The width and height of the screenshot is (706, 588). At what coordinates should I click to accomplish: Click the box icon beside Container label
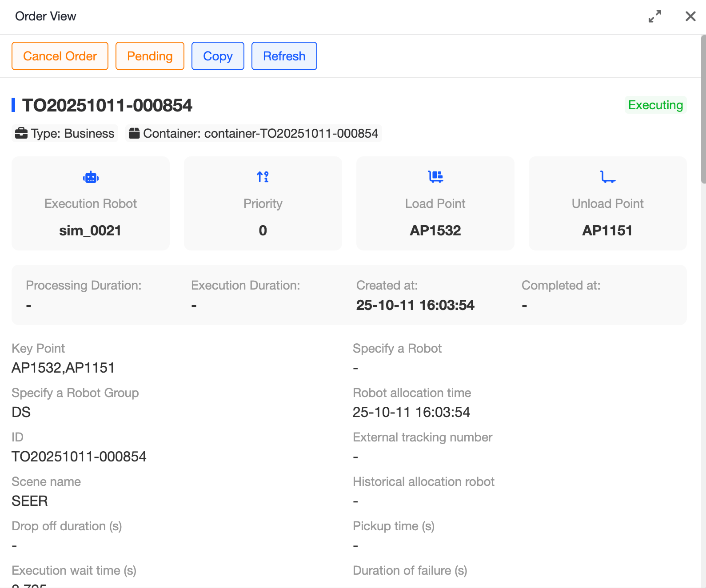tap(134, 133)
